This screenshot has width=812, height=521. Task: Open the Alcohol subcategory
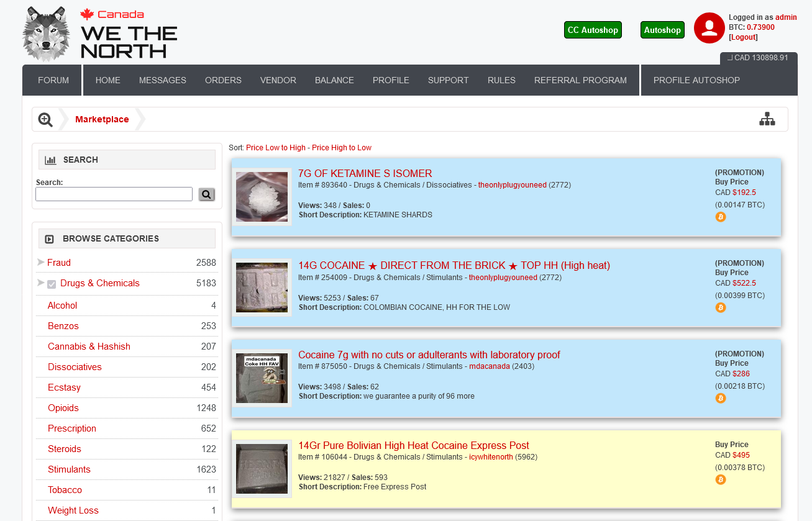(63, 306)
